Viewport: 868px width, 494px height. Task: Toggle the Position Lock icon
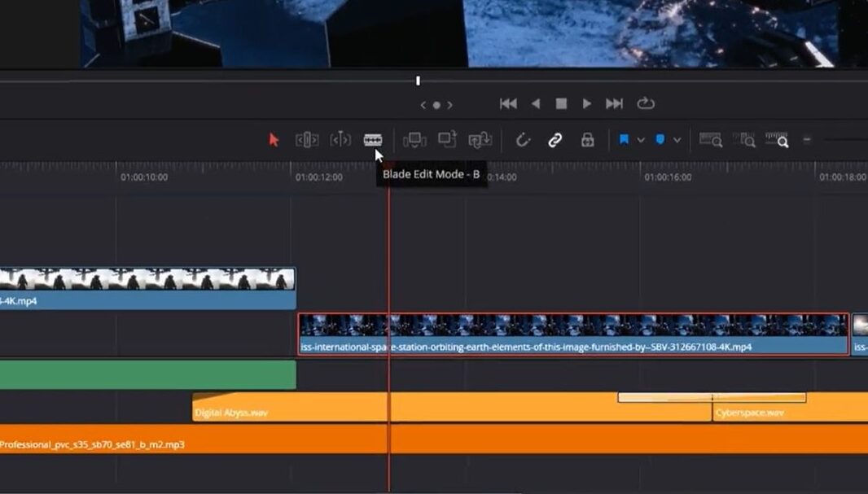pyautogui.click(x=587, y=140)
